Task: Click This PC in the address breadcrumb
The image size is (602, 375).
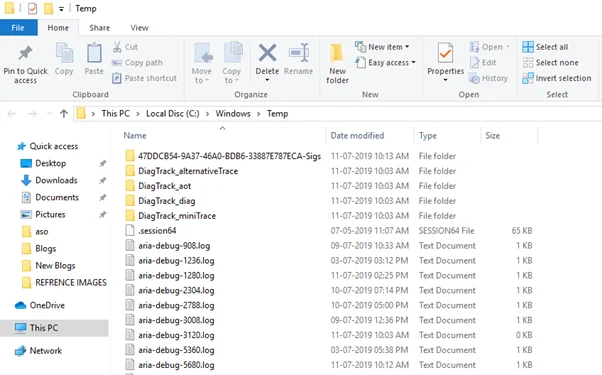Action: pyautogui.click(x=115, y=114)
